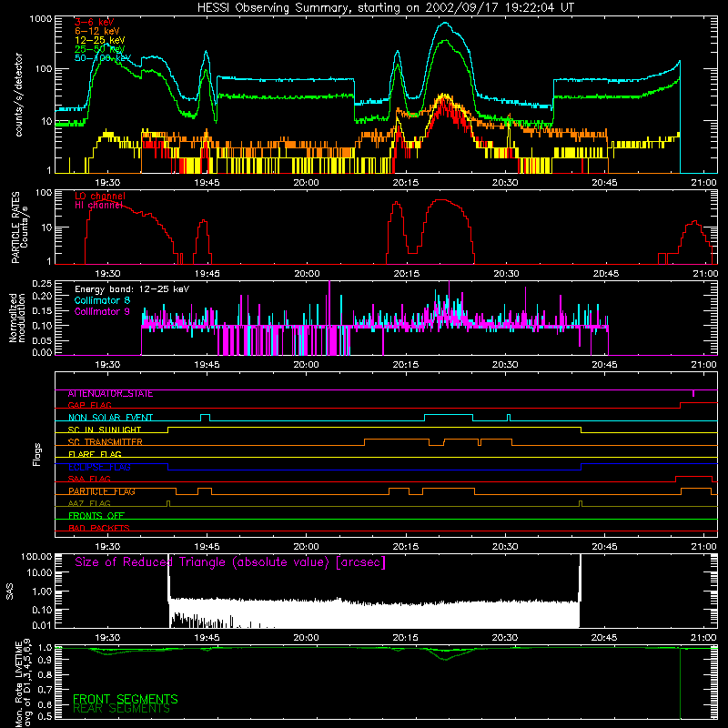Click the SC_IN_SUNLIGHT flag label
Image resolution: width=728 pixels, height=728 pixels.
pos(105,430)
